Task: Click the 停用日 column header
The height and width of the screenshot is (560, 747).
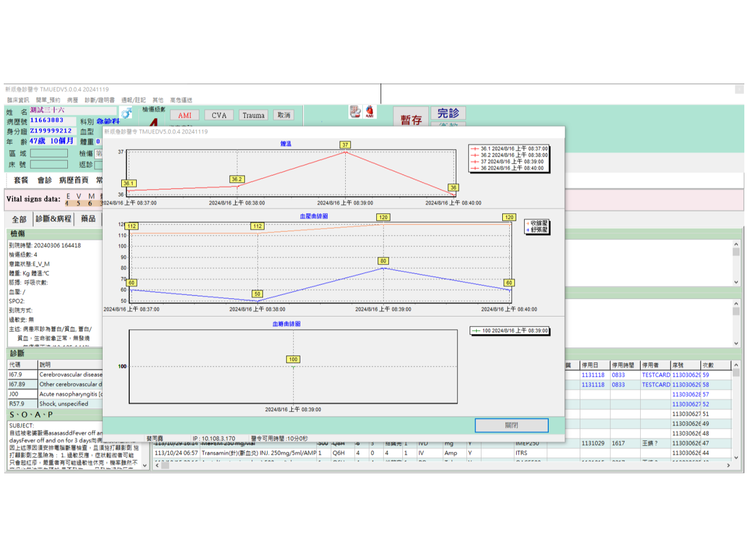Action: (595, 365)
